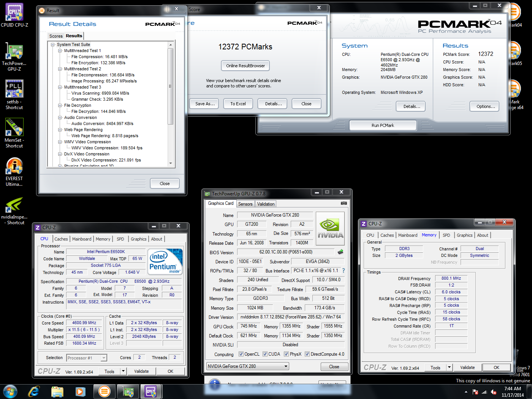Switch to GPU-Z taskbar icon
The image size is (532, 399).
(128, 391)
